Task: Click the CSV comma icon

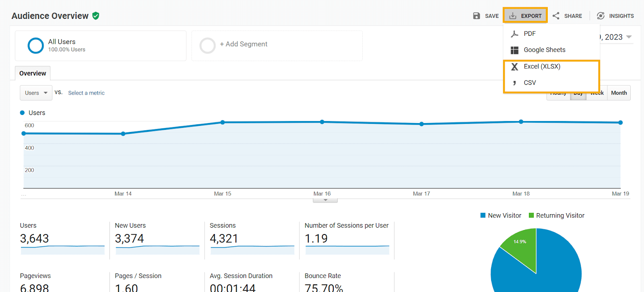Action: [x=514, y=83]
